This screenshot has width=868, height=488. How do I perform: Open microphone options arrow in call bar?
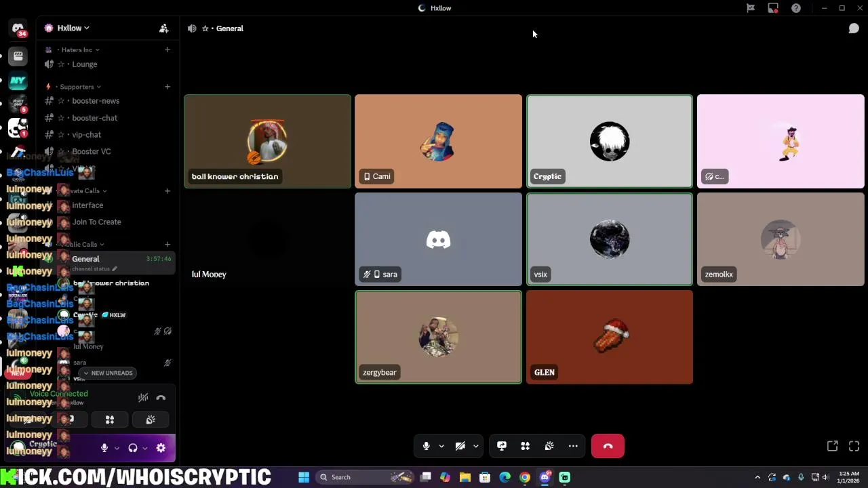441,446
